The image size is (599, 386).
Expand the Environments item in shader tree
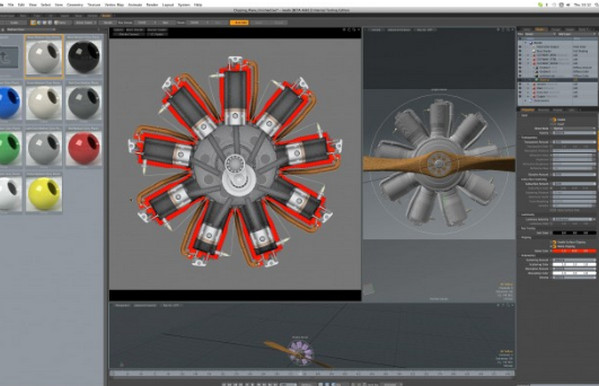525,101
